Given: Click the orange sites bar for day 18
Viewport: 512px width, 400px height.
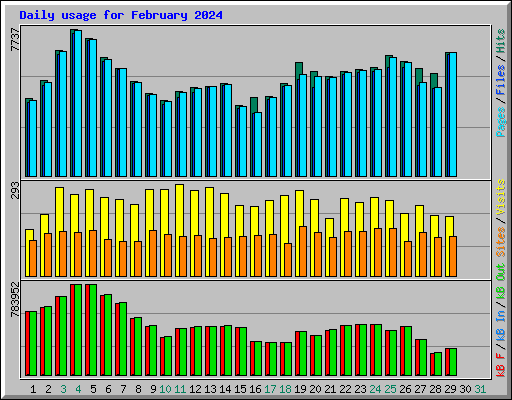Looking at the screenshot, I should point(288,260).
